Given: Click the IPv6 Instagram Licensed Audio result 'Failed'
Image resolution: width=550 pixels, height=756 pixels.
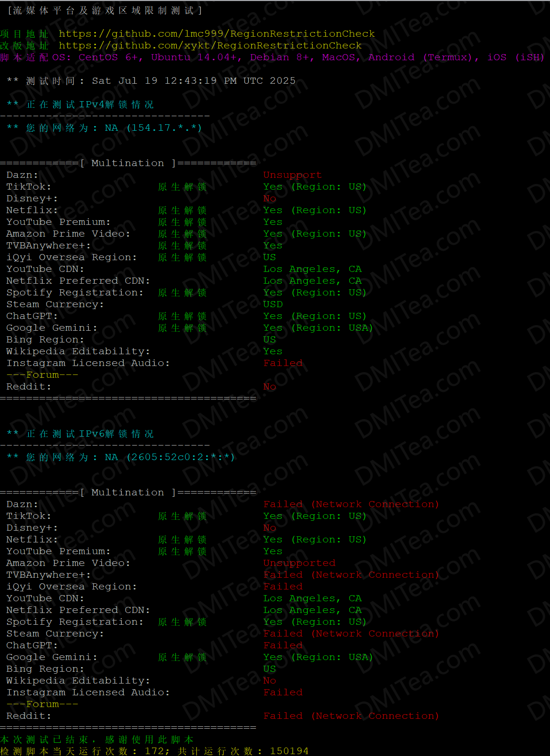Looking at the screenshot, I should pyautogui.click(x=283, y=692).
